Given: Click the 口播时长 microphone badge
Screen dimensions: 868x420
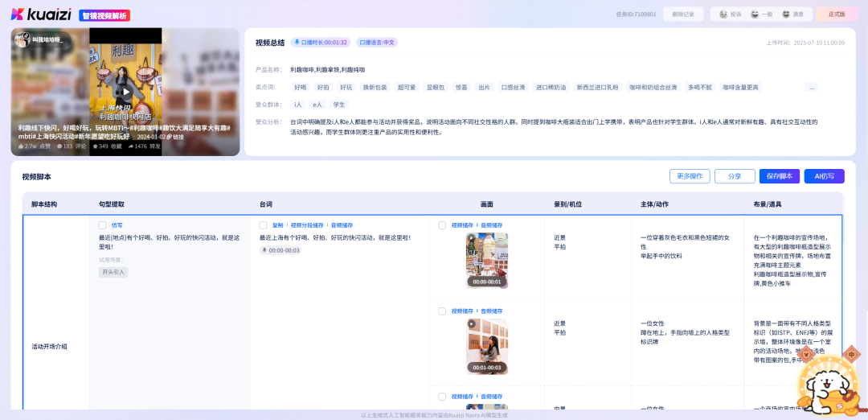Looking at the screenshot, I should pos(321,43).
